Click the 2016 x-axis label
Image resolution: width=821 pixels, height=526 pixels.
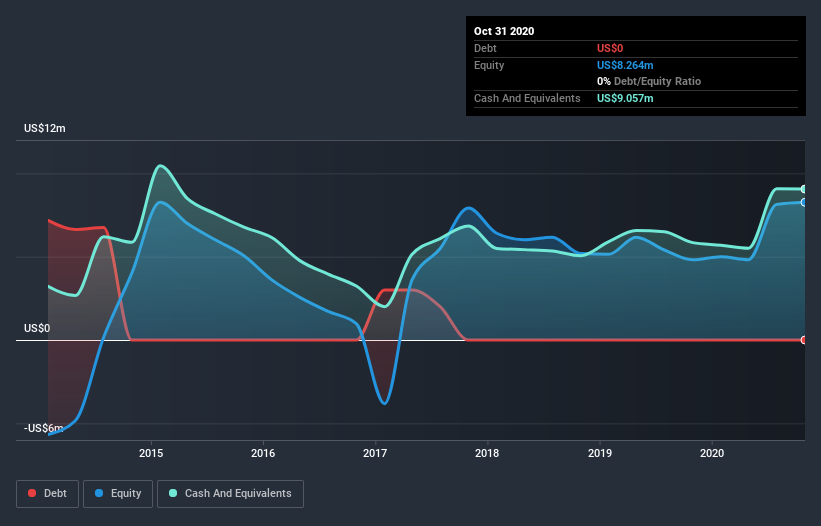click(x=263, y=453)
